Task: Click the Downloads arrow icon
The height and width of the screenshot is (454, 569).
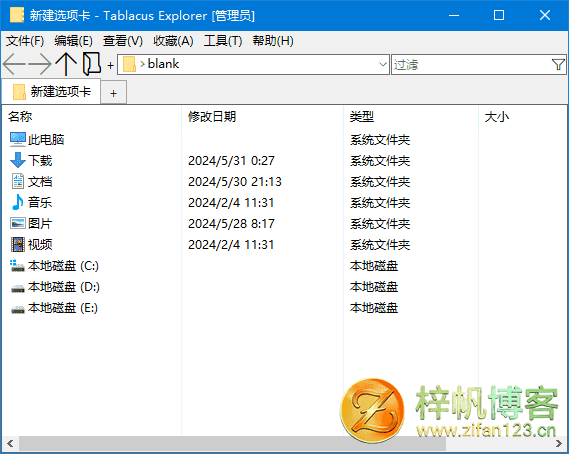Action: [17, 160]
